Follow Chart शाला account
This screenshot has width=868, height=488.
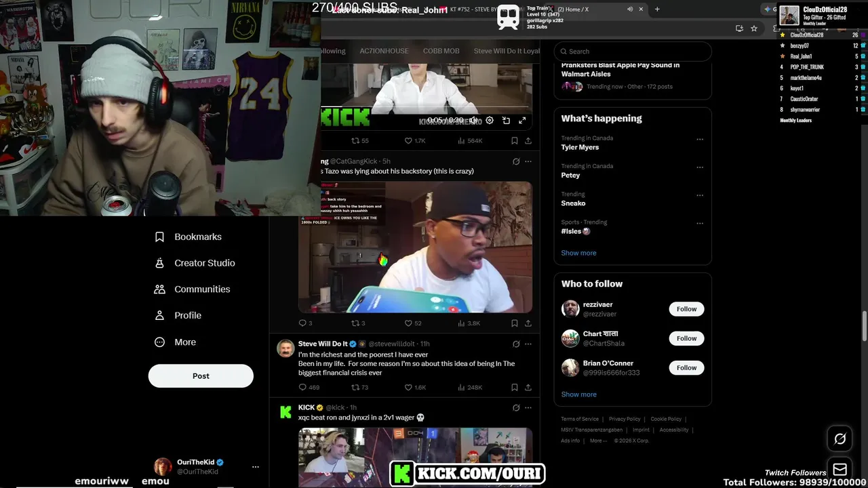(x=686, y=338)
